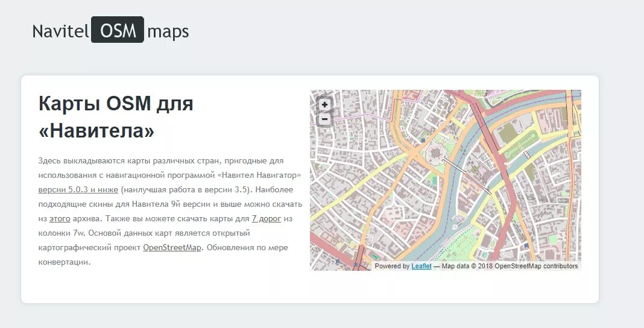This screenshot has height=328, width=644.
Task: Open the '7 дорог' link
Action: click(x=266, y=219)
